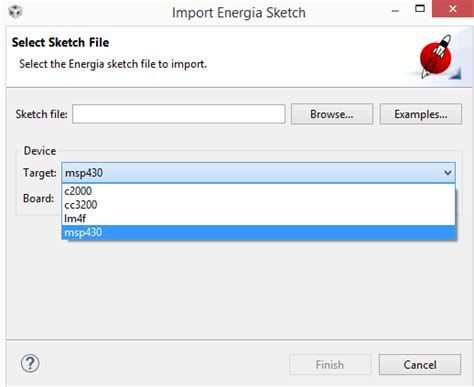Click the help question mark icon

click(30, 363)
